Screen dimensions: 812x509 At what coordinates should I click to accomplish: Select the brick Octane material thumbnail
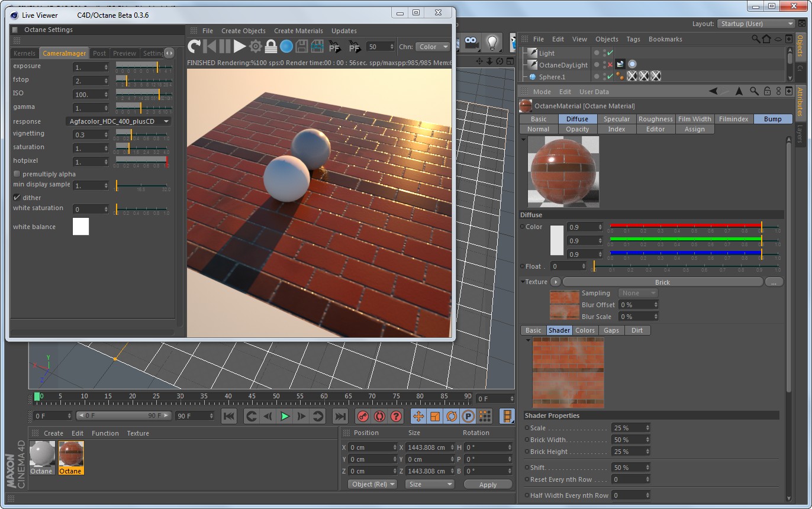coord(71,458)
